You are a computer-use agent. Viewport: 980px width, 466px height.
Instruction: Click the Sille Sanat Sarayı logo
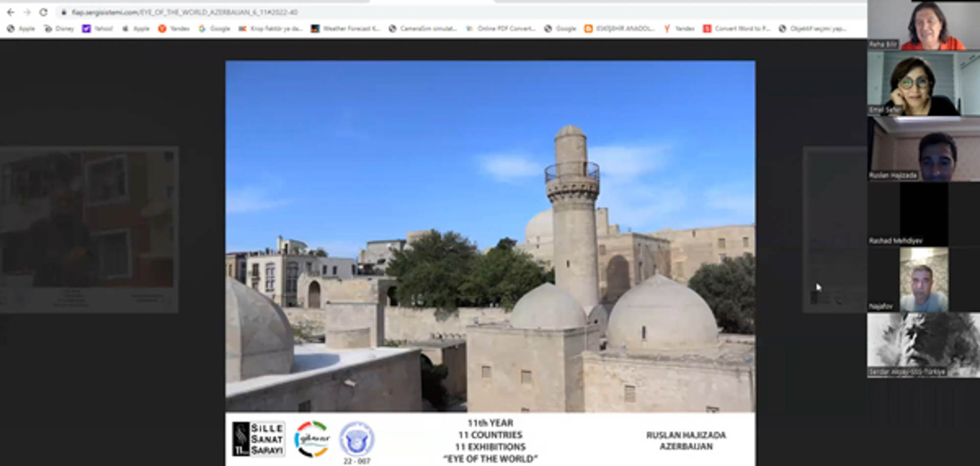pos(258,439)
